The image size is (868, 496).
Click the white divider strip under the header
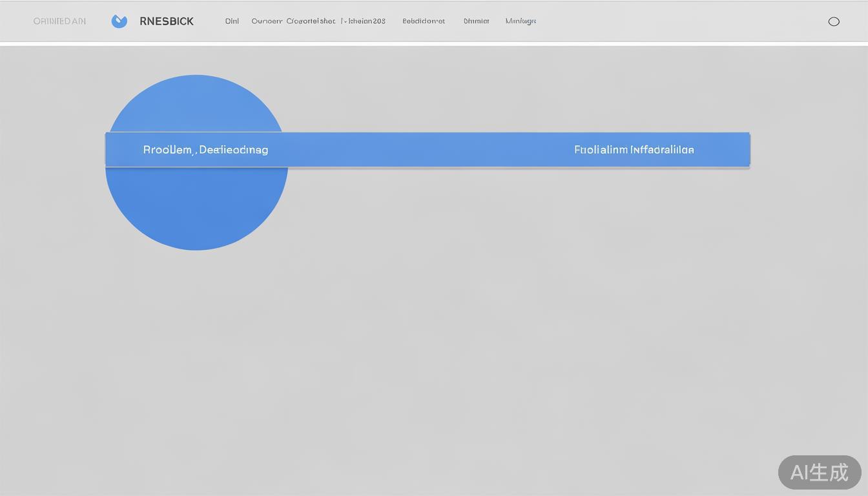pyautogui.click(x=434, y=44)
